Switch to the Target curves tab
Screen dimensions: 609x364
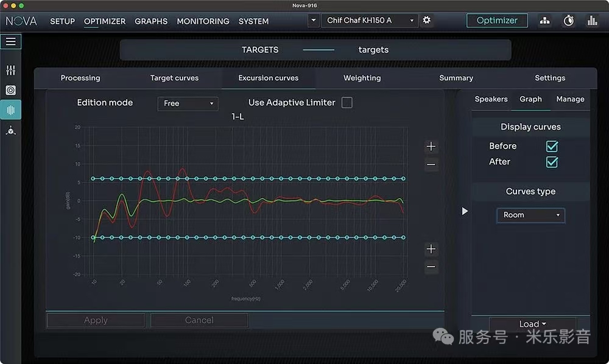tap(174, 78)
